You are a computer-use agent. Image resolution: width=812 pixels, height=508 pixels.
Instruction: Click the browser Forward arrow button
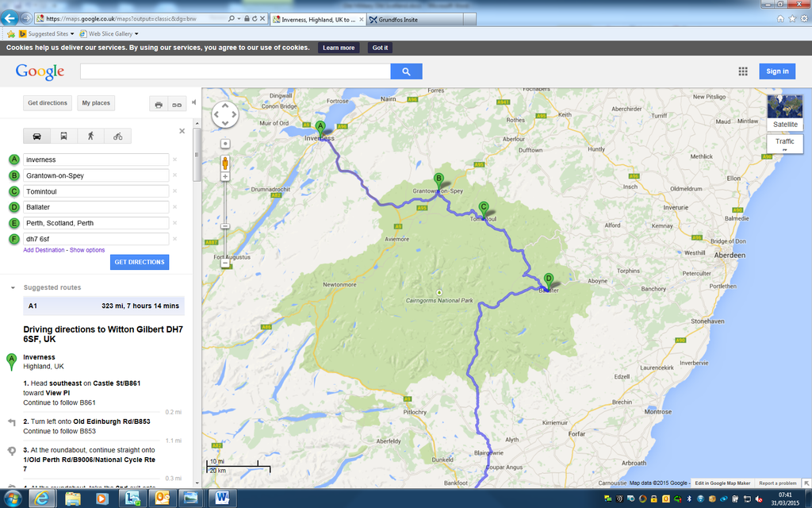coord(25,19)
